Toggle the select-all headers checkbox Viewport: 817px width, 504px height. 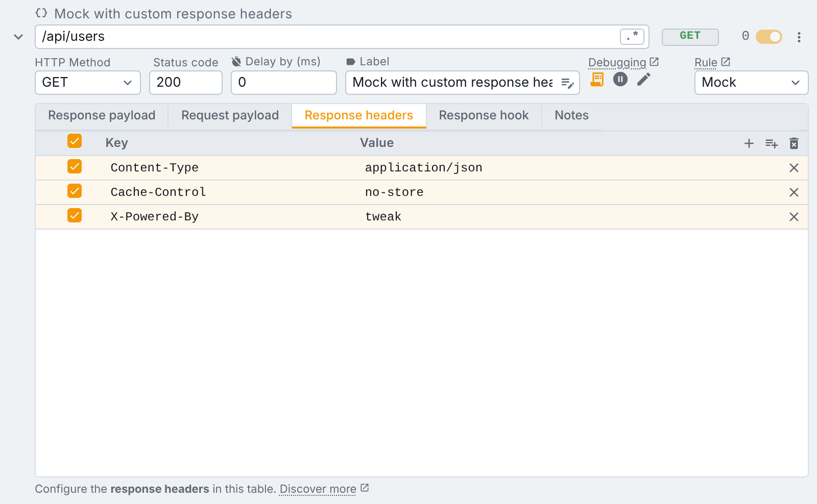[75, 141]
